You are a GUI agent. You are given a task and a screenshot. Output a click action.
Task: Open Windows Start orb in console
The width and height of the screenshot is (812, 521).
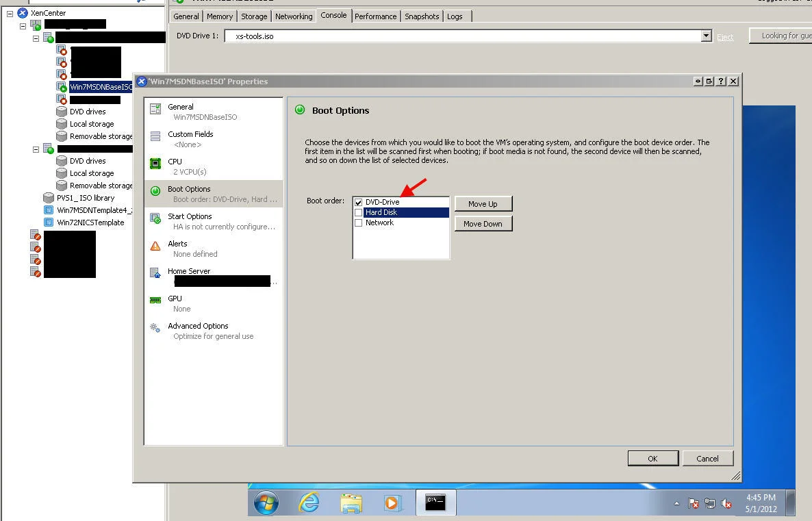[x=266, y=503]
